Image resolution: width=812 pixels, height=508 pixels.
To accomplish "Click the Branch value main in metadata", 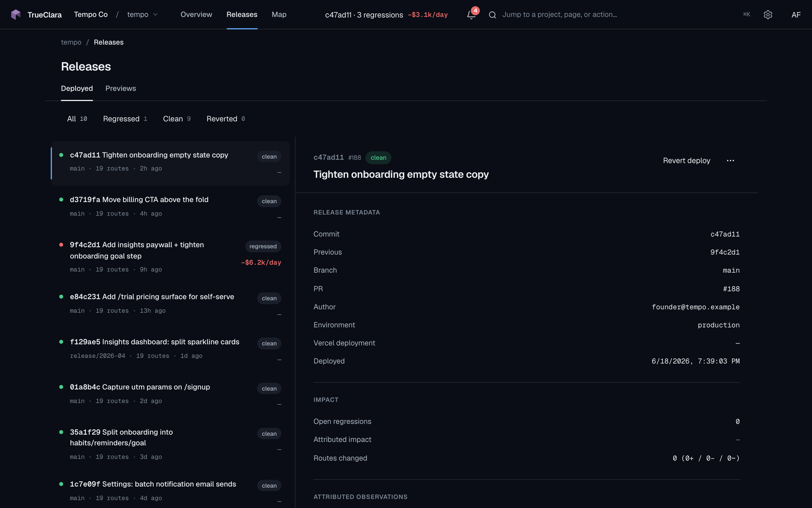I will click(x=731, y=270).
